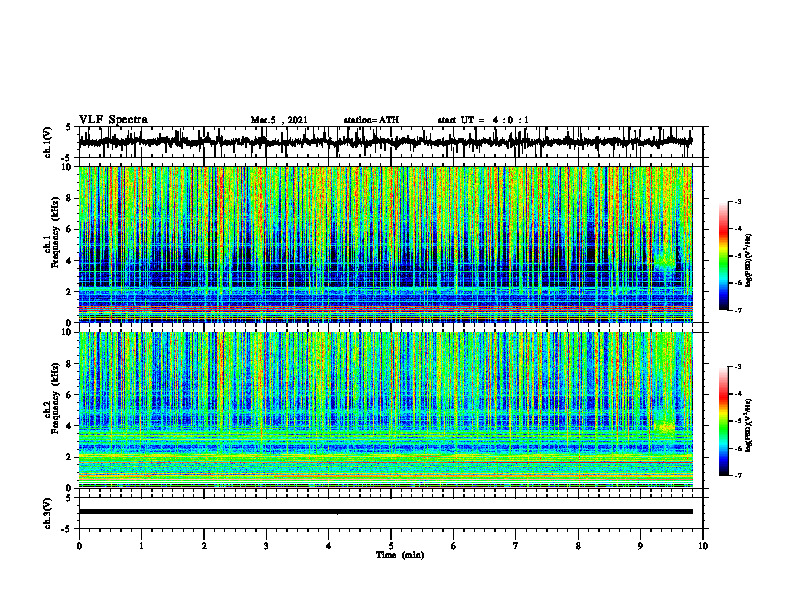Click the ch.2 spectrogram colorbar

(723, 421)
